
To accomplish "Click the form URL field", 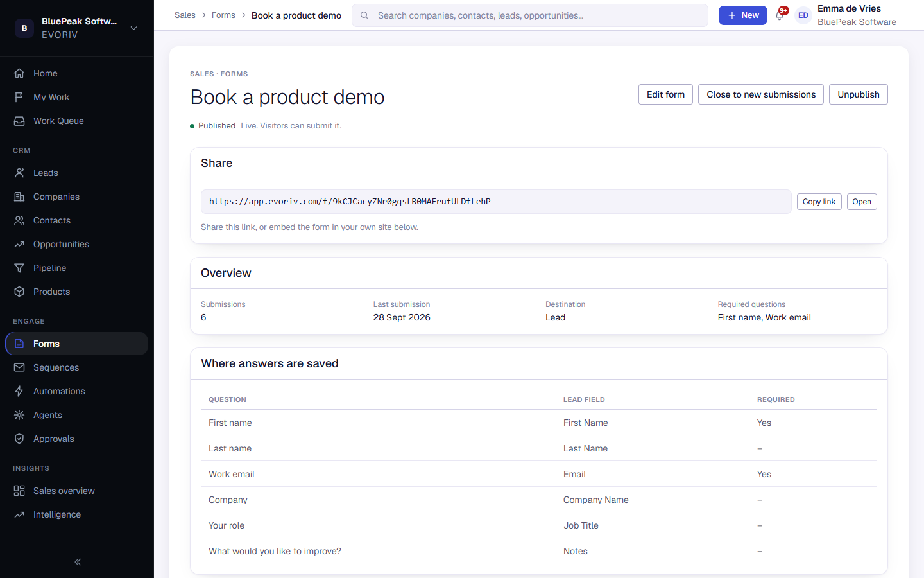I will coord(496,202).
